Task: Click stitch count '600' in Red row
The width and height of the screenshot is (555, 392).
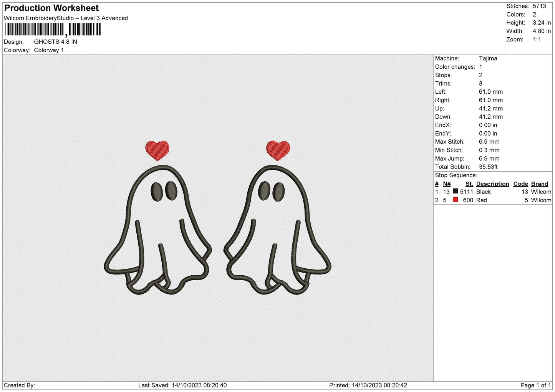Action: click(x=468, y=200)
